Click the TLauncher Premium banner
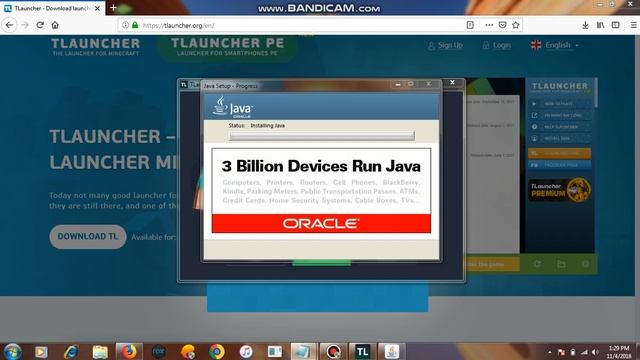The image size is (640, 360). [559, 189]
